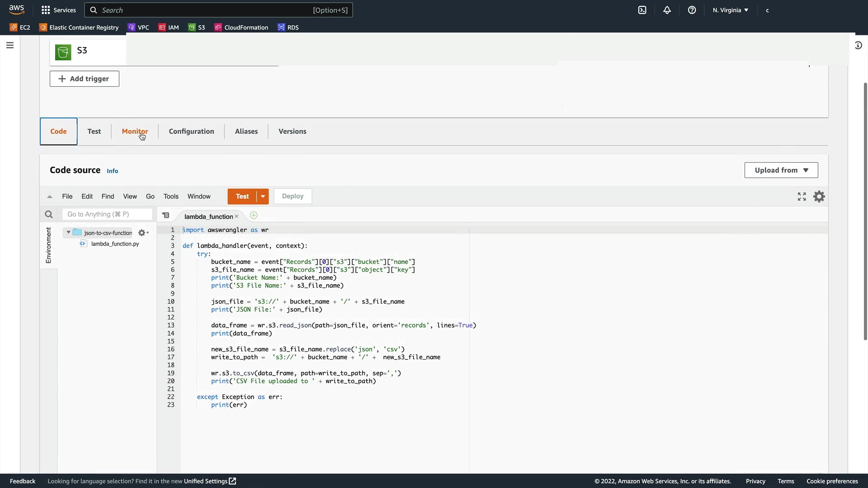The height and width of the screenshot is (488, 868).
Task: Open the help question mark icon
Action: point(692,10)
